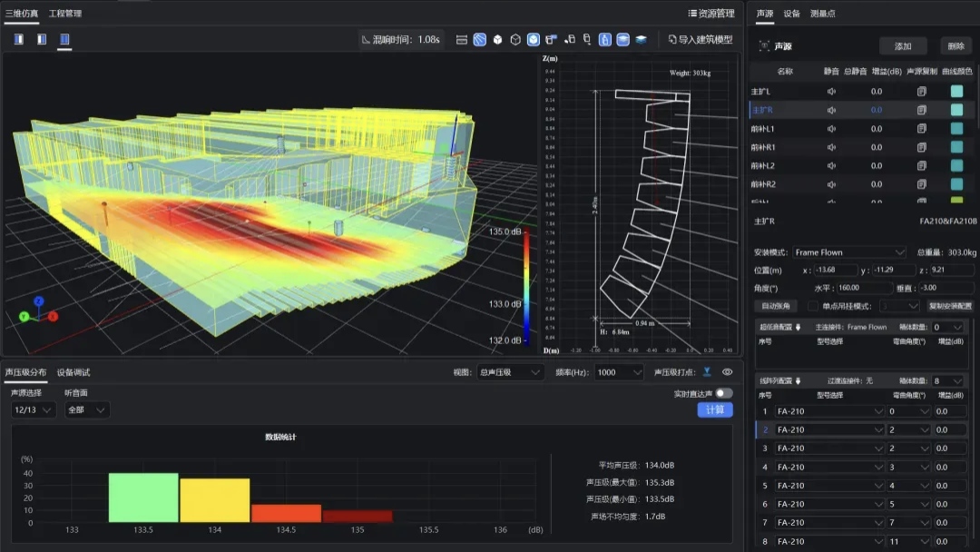Toggle the 实时直达声 switch
Viewport: 980px width, 552px height.
[x=723, y=393]
